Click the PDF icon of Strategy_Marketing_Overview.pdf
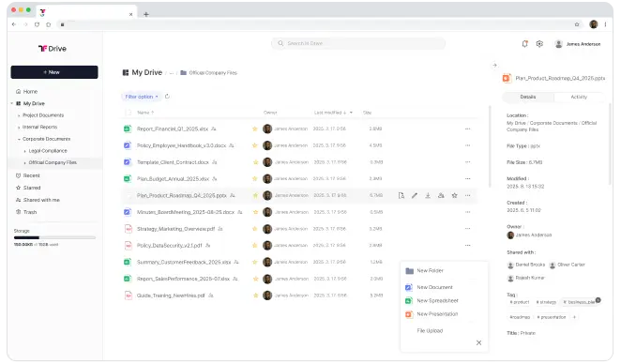Image resolution: width=621 pixels, height=364 pixels. (128, 229)
